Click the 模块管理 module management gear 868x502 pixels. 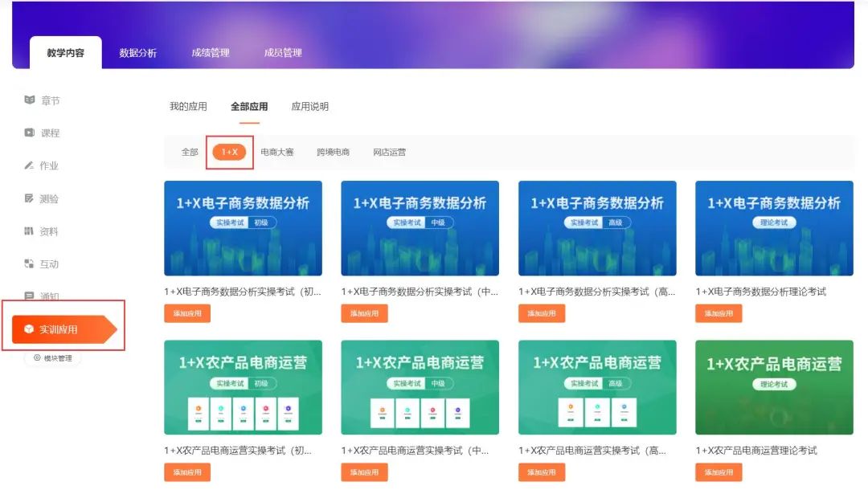point(52,359)
